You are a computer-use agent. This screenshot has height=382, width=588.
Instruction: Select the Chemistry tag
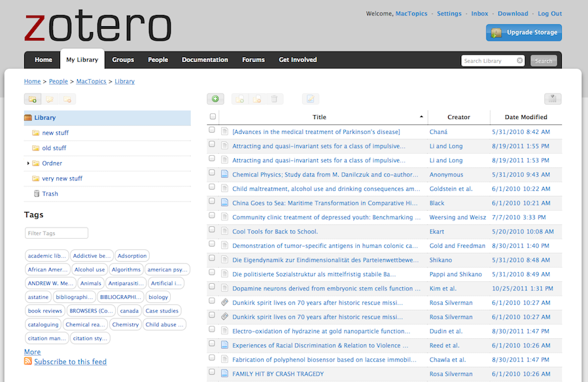[x=125, y=324]
